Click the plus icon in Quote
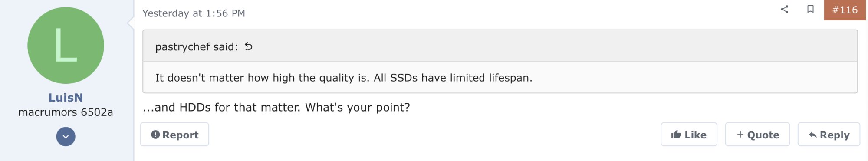The image size is (868, 161). click(x=740, y=135)
